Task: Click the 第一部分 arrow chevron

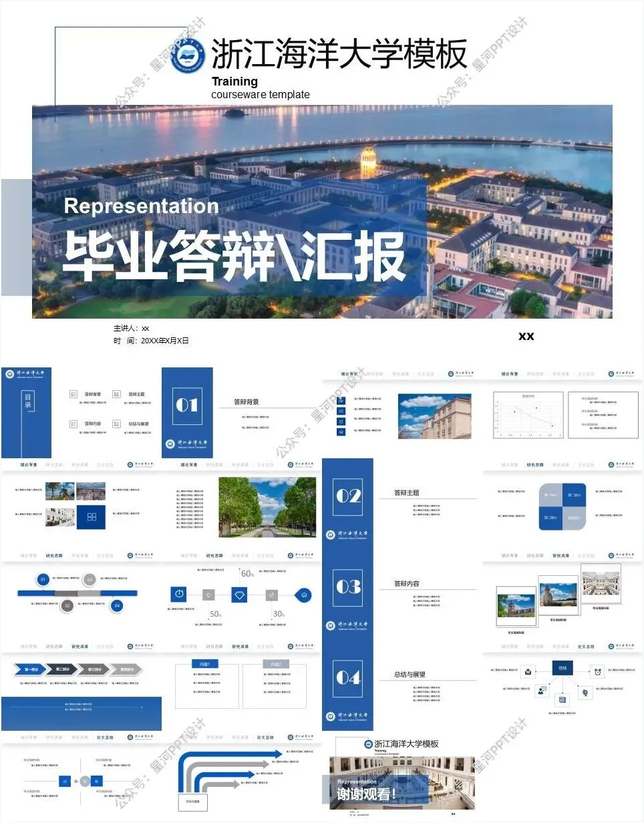Action: tap(31, 669)
